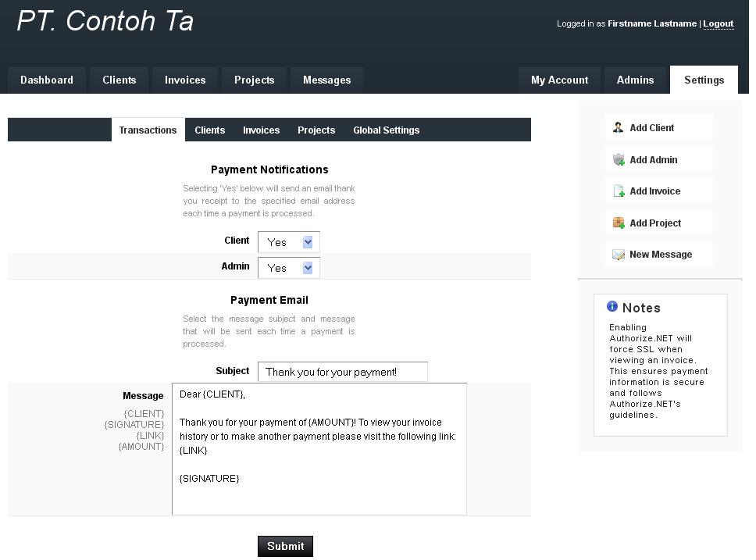Viewport: 756px width, 560px height.
Task: Open the Admin notification dropdown
Action: (x=289, y=268)
